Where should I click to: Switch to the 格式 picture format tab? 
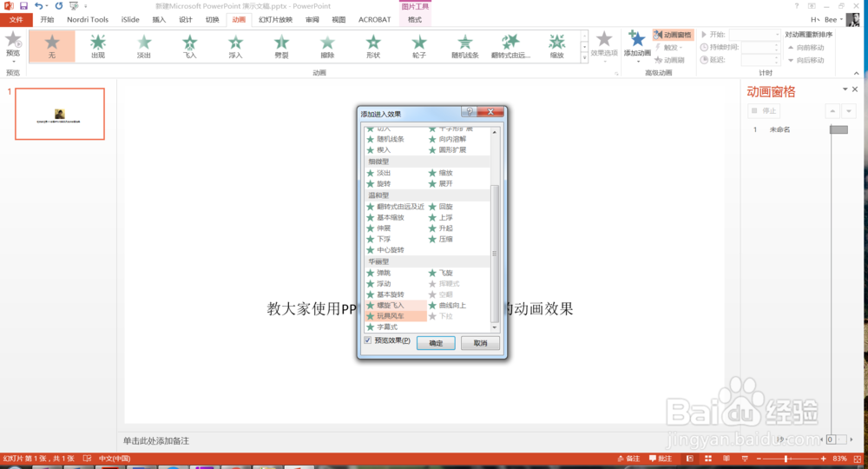coord(415,19)
